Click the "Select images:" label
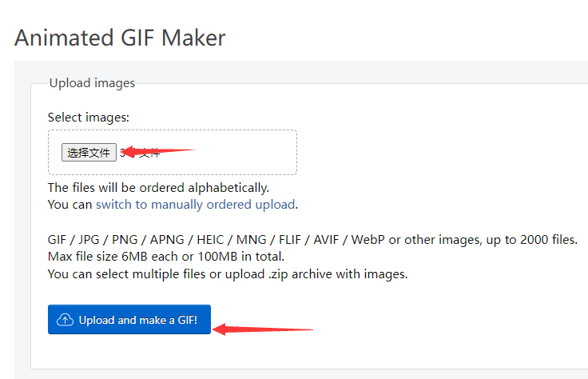588x379 pixels. tap(88, 117)
